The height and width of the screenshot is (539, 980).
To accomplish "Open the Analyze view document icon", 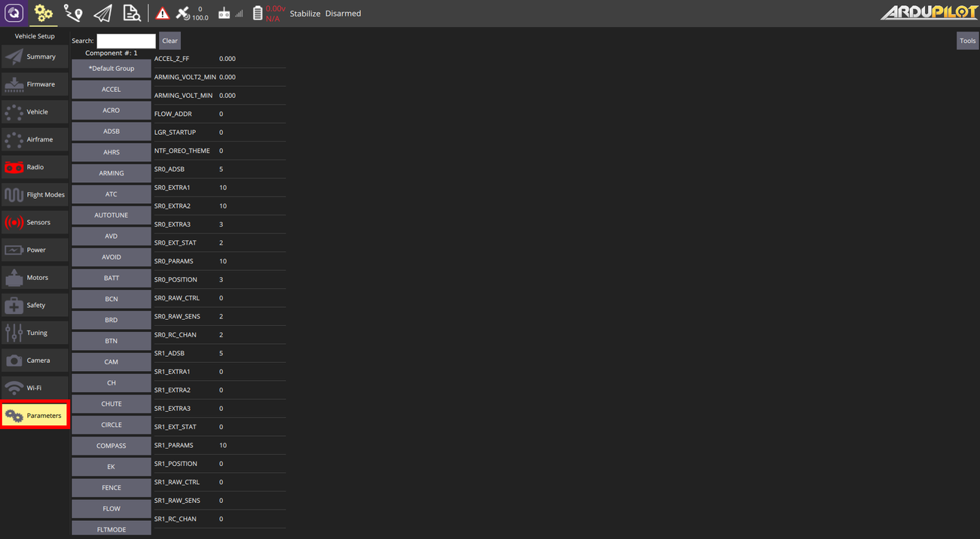I will (x=132, y=13).
